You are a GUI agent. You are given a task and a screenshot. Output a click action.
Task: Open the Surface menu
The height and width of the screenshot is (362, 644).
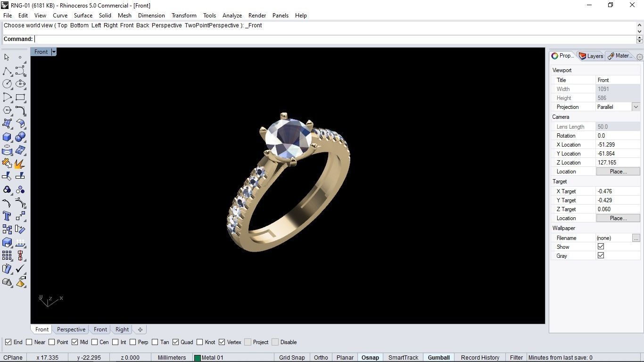83,16
